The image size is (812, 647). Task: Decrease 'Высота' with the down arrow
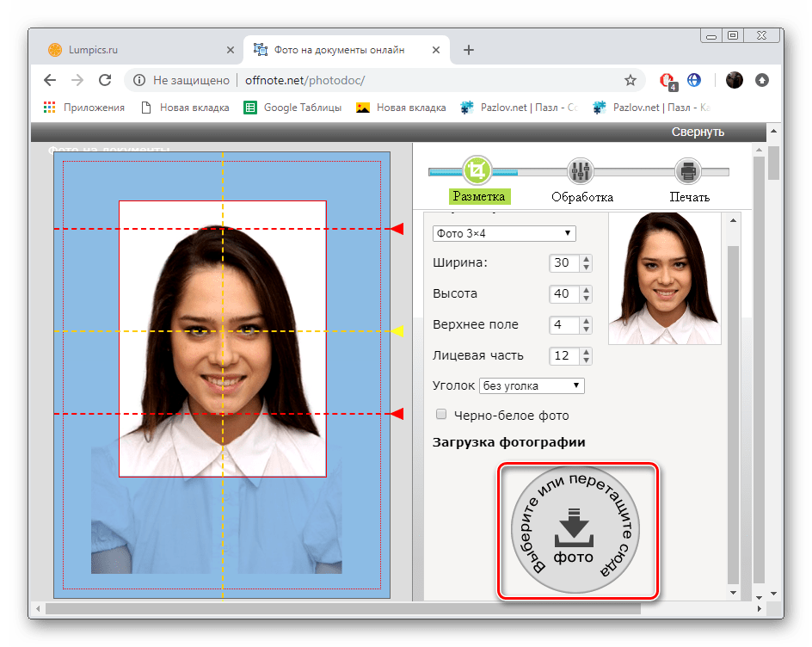click(x=587, y=299)
